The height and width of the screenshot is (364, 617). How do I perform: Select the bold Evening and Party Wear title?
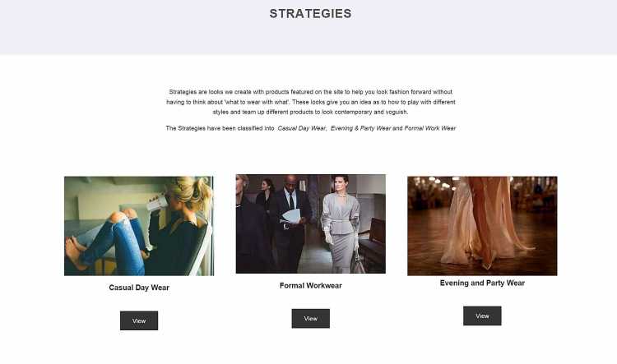click(482, 283)
